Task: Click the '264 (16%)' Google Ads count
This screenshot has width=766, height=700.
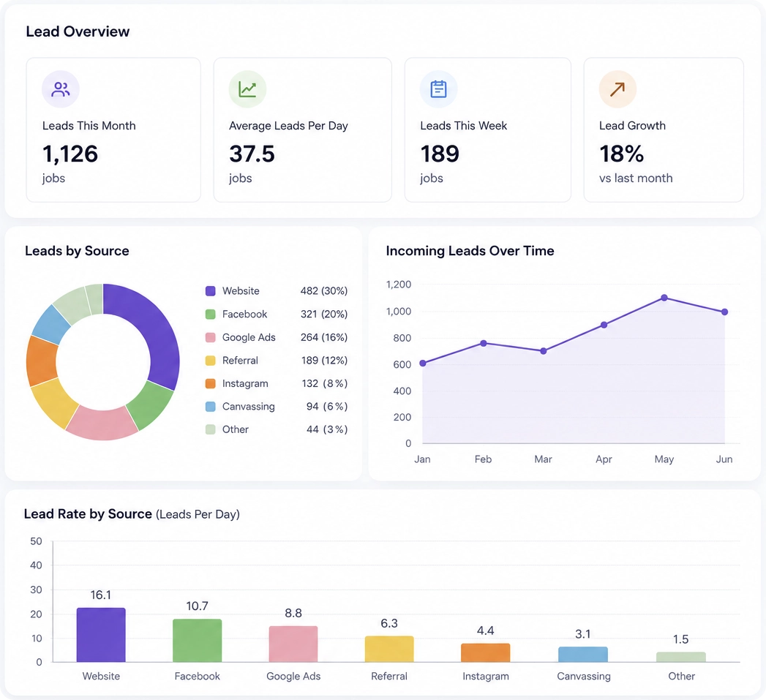Action: (324, 337)
